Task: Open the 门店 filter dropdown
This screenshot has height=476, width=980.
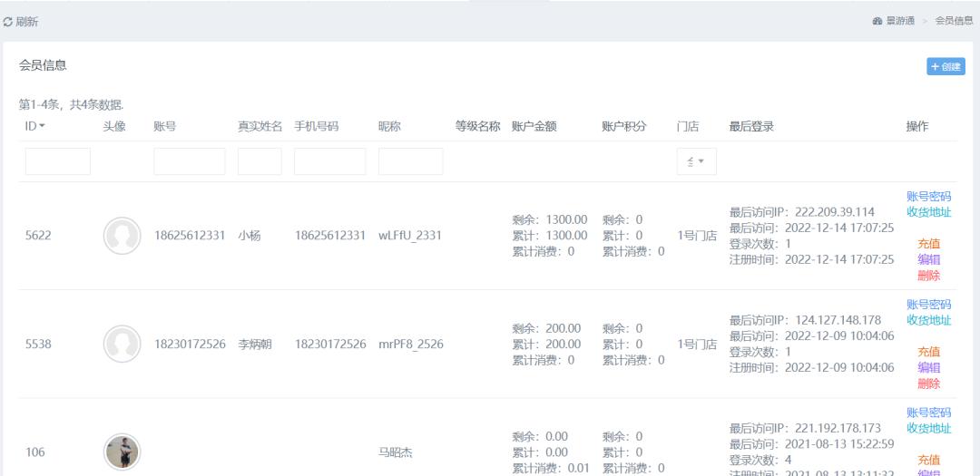Action: pos(696,161)
